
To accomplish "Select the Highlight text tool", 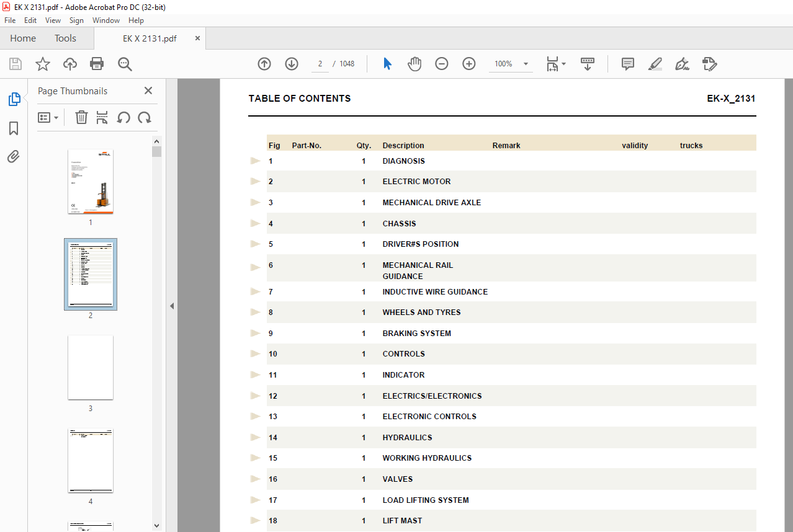I will click(x=655, y=64).
